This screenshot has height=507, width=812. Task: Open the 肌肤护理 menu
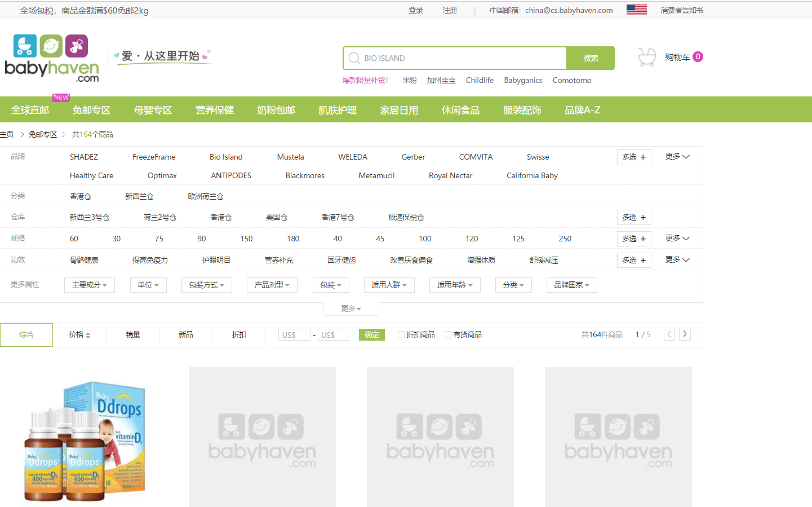[x=337, y=110]
